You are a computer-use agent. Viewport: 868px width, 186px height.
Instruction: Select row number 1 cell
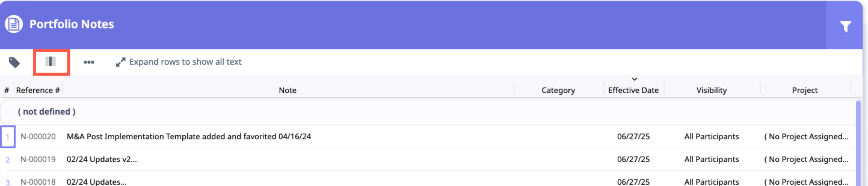(x=8, y=137)
